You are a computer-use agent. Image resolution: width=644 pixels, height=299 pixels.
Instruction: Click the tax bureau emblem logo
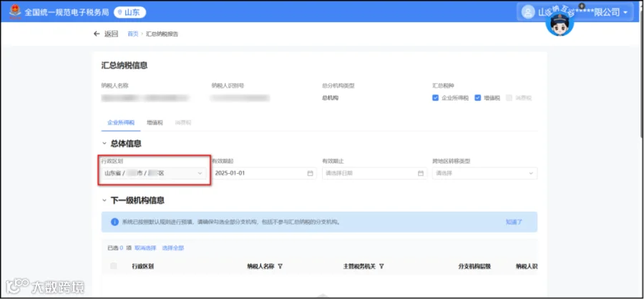[15, 12]
